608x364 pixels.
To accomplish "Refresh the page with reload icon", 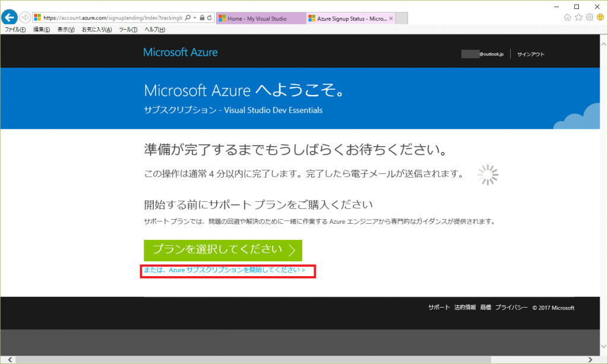I will click(x=210, y=17).
